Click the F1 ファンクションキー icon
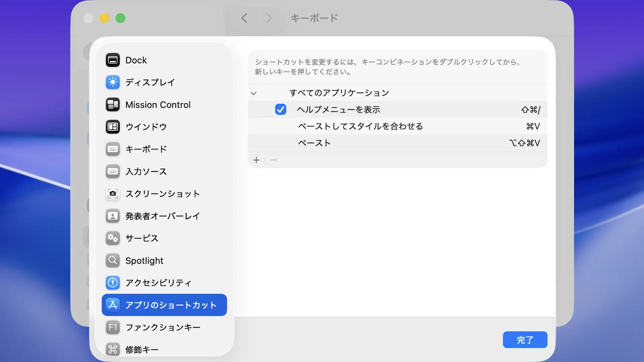Image resolution: width=644 pixels, height=362 pixels. (113, 327)
